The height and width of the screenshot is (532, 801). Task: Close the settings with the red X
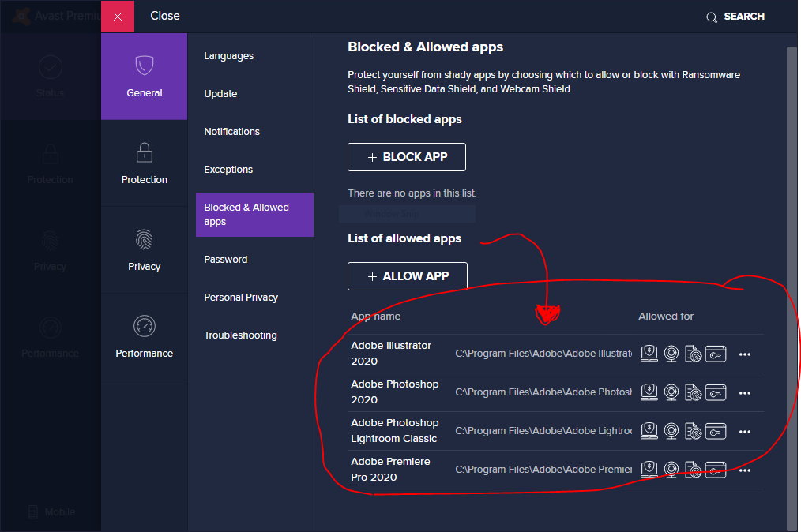[118, 17]
